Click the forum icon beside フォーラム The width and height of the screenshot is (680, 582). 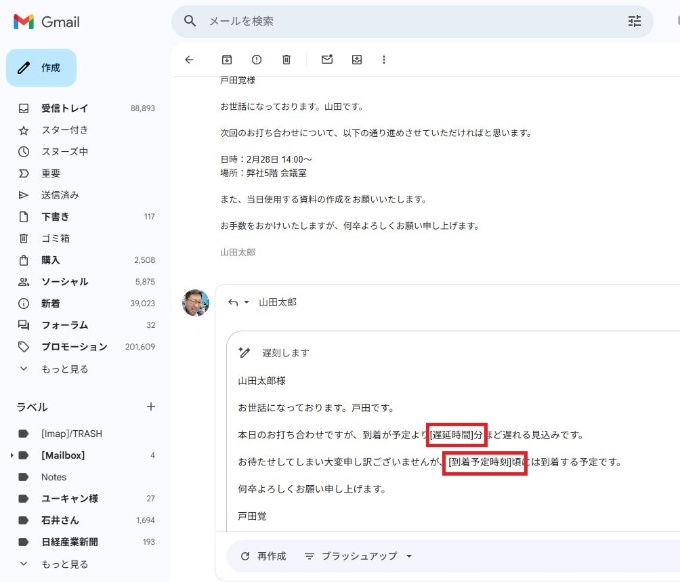(x=23, y=325)
